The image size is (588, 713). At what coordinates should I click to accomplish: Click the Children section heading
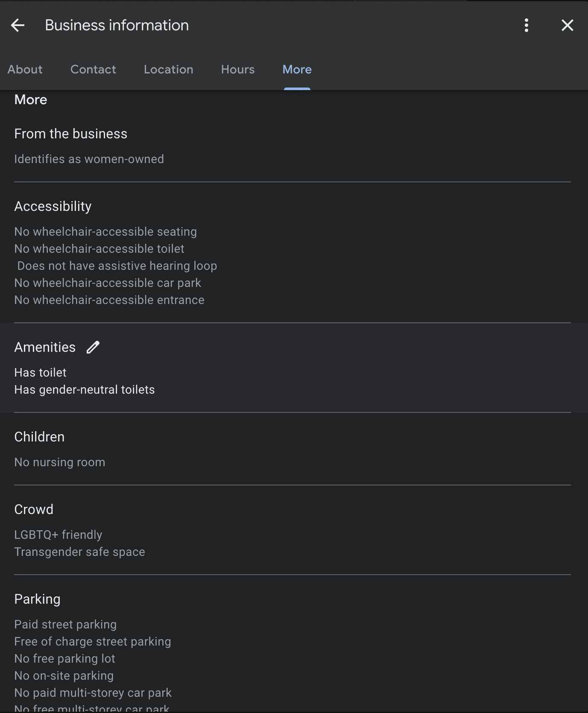pos(39,437)
